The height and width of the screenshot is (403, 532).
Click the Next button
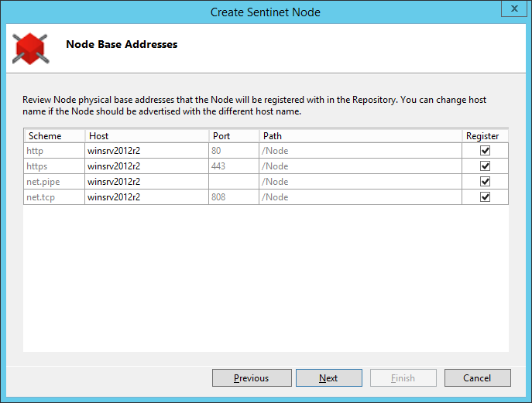point(329,378)
